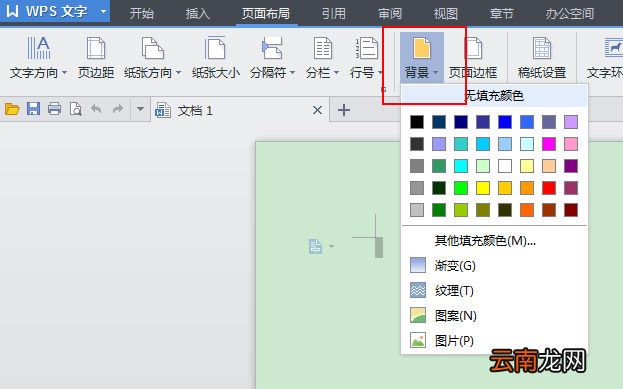
Task: Expand the 纸张方向 dropdown arrow
Action: 178,73
